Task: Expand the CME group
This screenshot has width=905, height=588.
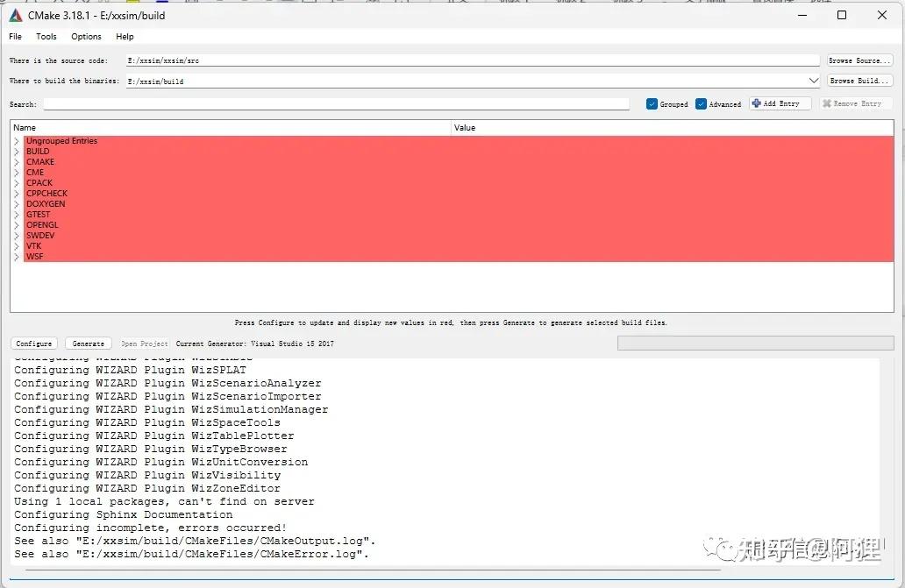Action: pos(17,173)
